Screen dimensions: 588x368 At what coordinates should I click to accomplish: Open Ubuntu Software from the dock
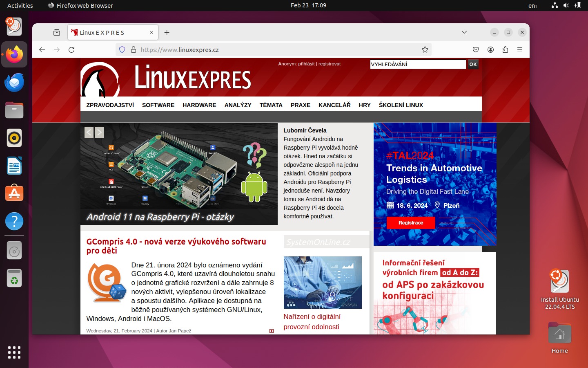tap(14, 193)
